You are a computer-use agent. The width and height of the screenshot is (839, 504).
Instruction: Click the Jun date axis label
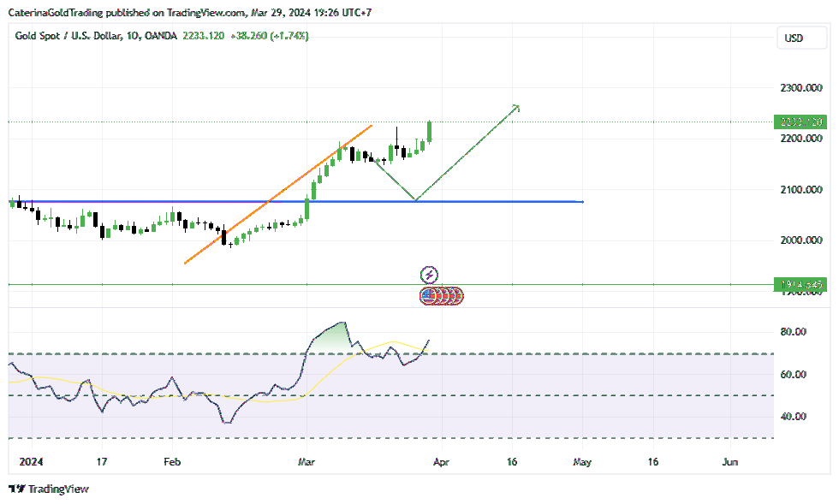click(729, 462)
